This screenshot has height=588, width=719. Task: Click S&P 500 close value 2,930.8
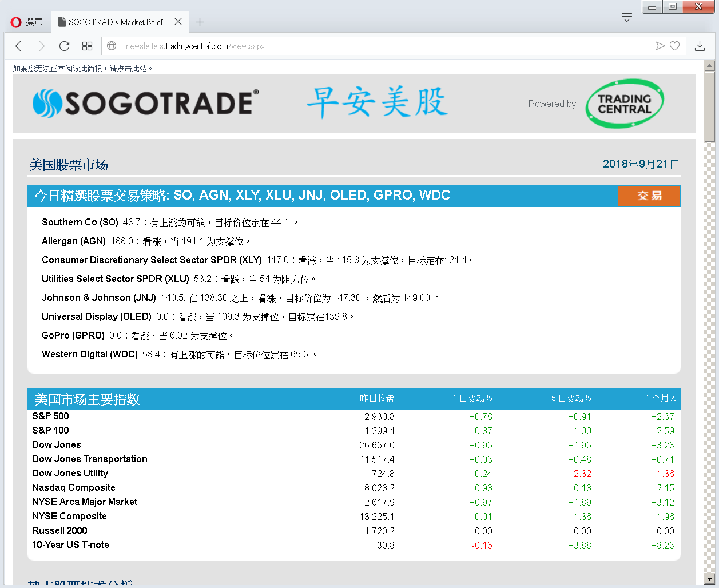[x=379, y=416]
